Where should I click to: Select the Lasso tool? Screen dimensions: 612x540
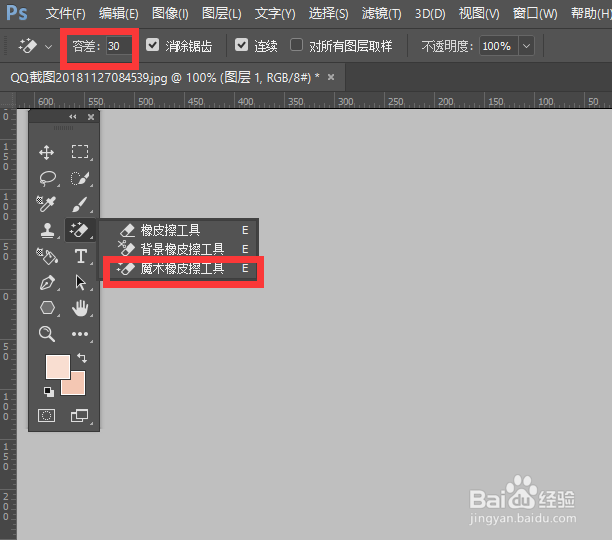[x=48, y=178]
